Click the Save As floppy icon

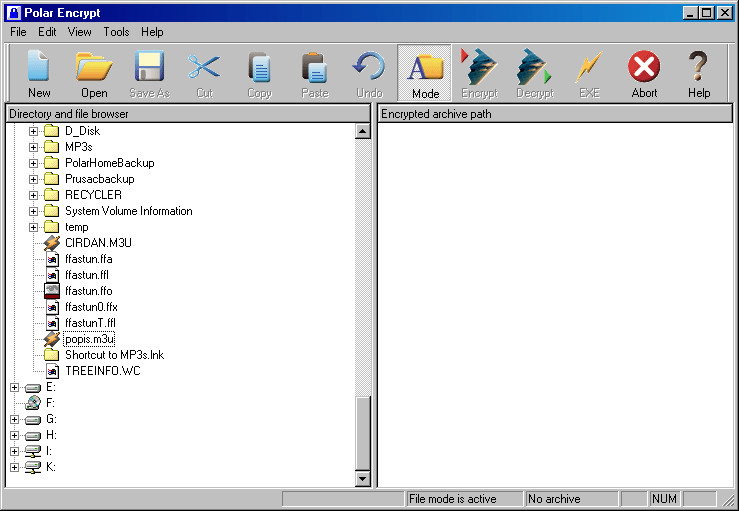(x=149, y=66)
